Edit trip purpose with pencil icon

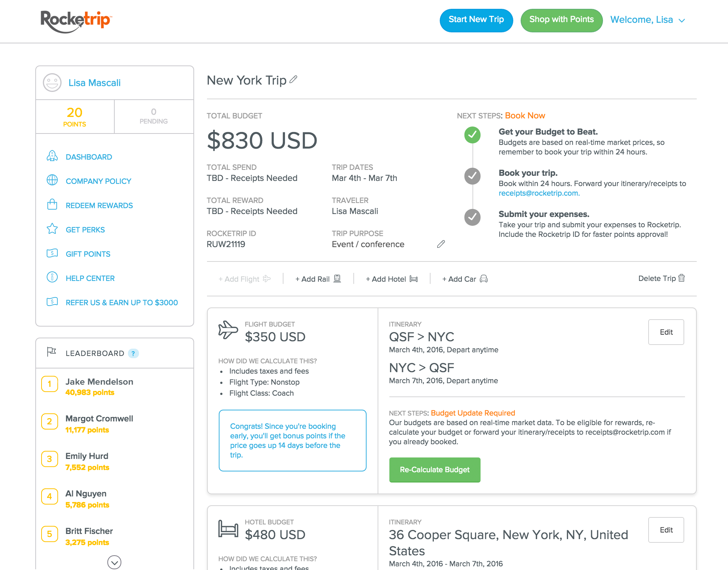point(441,244)
